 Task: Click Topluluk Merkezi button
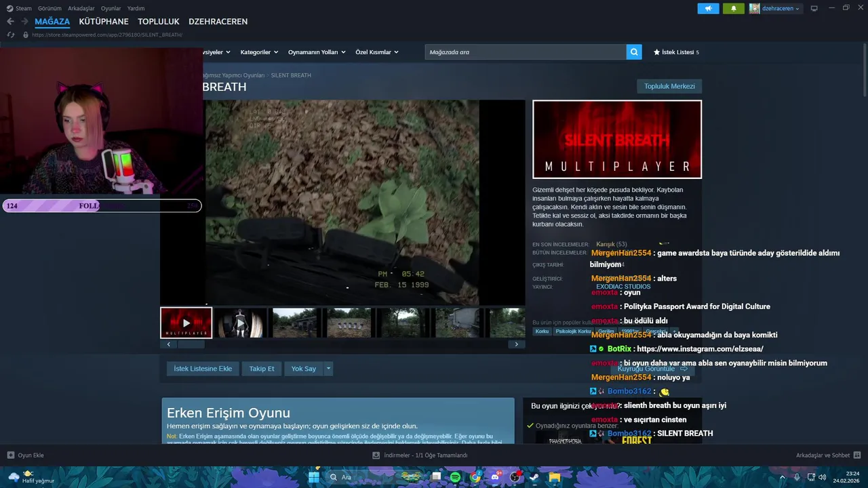click(x=669, y=87)
